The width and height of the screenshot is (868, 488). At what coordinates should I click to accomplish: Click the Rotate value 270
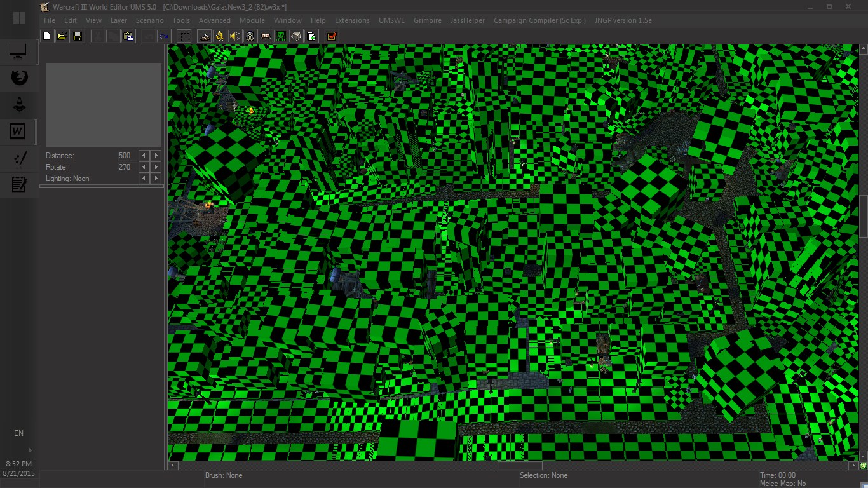125,167
